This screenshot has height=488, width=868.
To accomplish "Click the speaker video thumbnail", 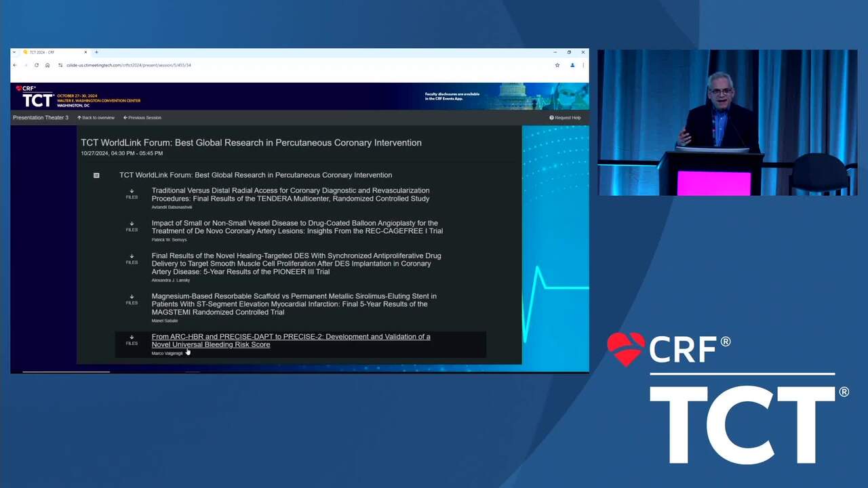I will (x=727, y=123).
